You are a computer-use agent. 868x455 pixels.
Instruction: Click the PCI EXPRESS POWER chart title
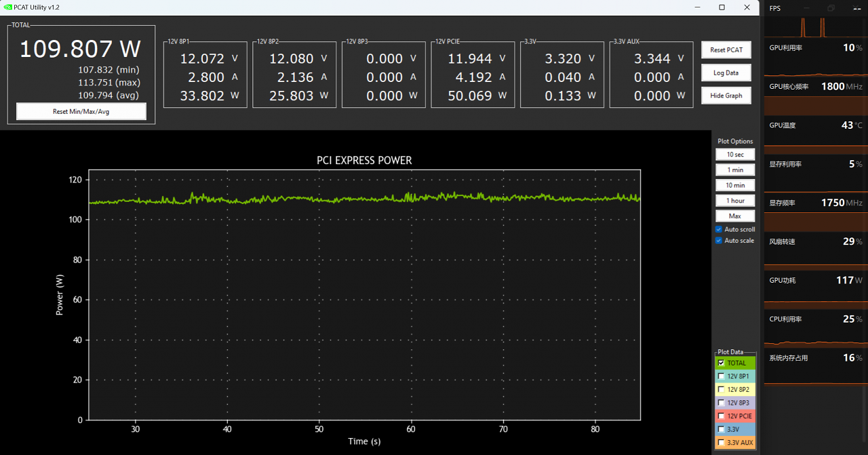[364, 161]
